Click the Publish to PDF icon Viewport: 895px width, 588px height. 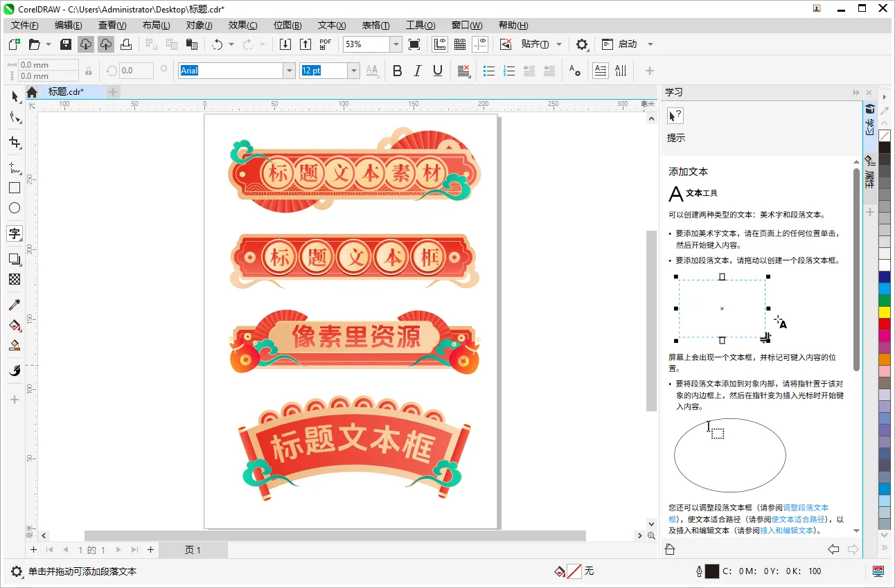pos(326,44)
